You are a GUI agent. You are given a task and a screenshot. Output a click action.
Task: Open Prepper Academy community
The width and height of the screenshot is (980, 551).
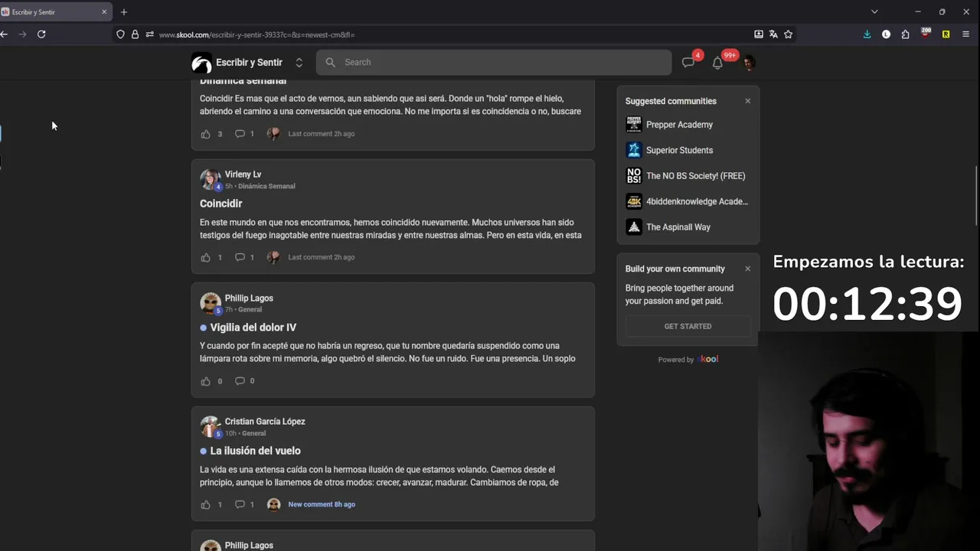(x=679, y=125)
